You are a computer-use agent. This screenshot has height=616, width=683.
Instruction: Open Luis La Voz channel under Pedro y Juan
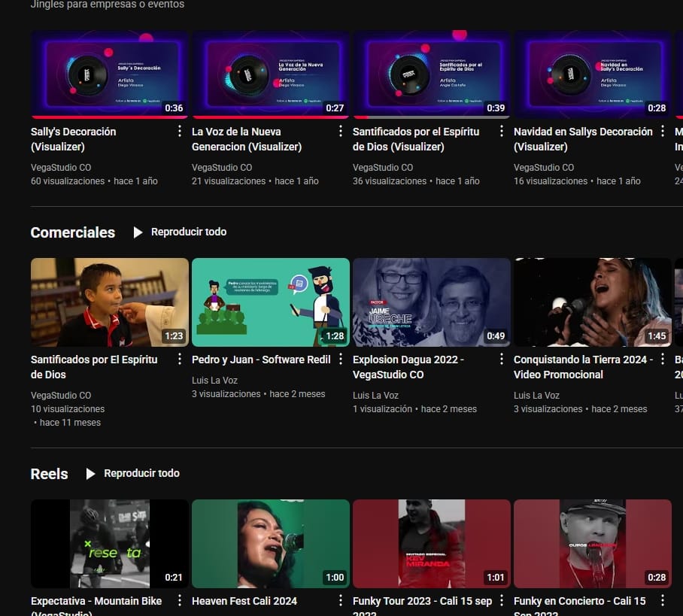click(x=216, y=381)
